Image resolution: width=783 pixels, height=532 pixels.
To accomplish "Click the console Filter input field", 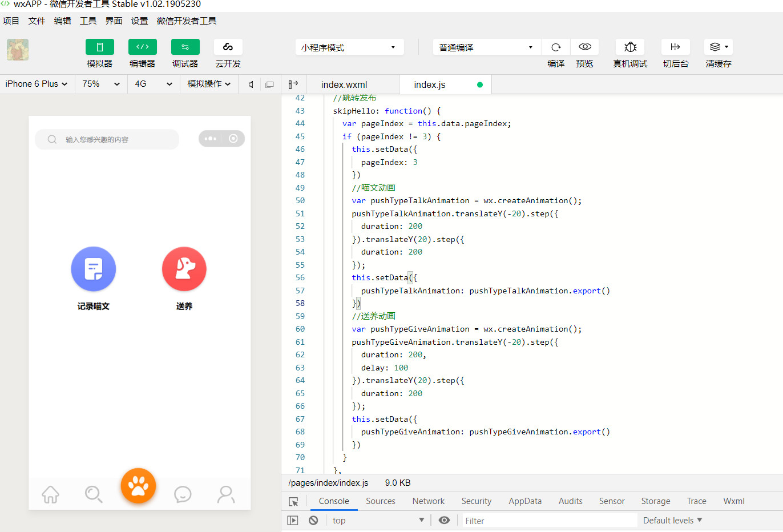I will coord(548,521).
